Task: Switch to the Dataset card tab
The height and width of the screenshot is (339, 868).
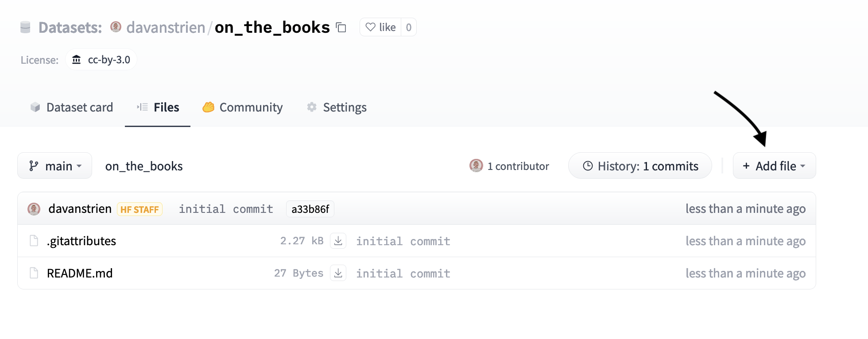Action: click(71, 107)
